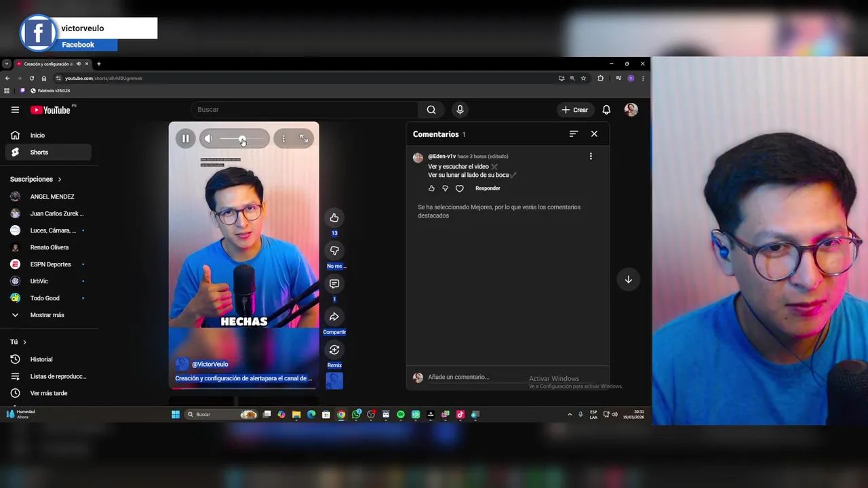
Task: Remix this Short
Action: [x=334, y=350]
